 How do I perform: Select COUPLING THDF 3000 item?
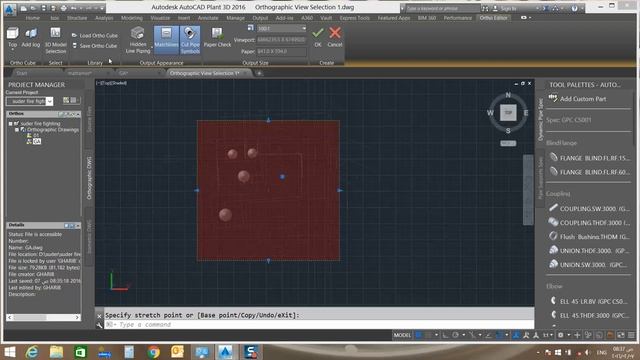589,223
